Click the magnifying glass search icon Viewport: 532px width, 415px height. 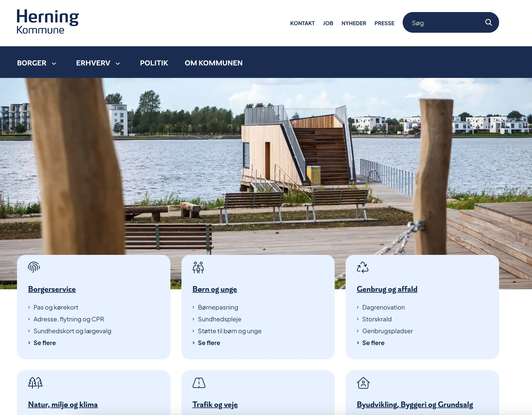pyautogui.click(x=488, y=22)
